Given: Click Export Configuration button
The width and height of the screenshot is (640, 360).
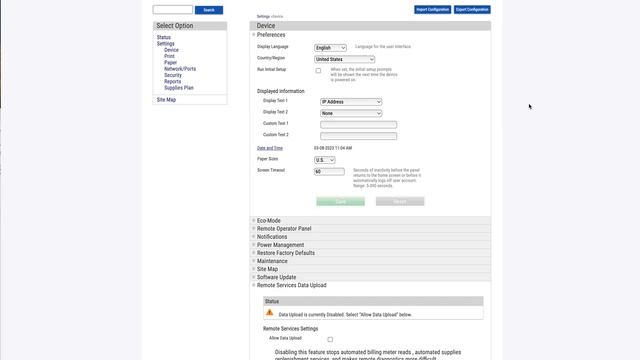Looking at the screenshot, I should point(472,9).
